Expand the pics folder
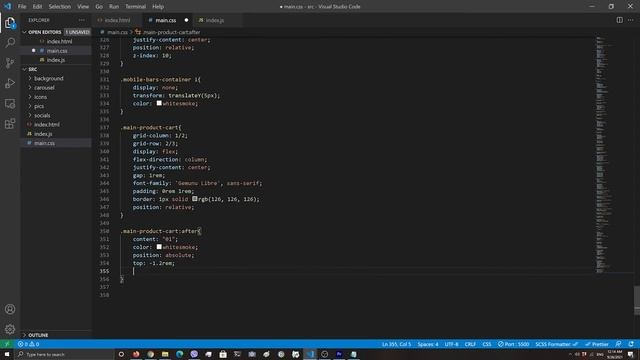 (39, 106)
